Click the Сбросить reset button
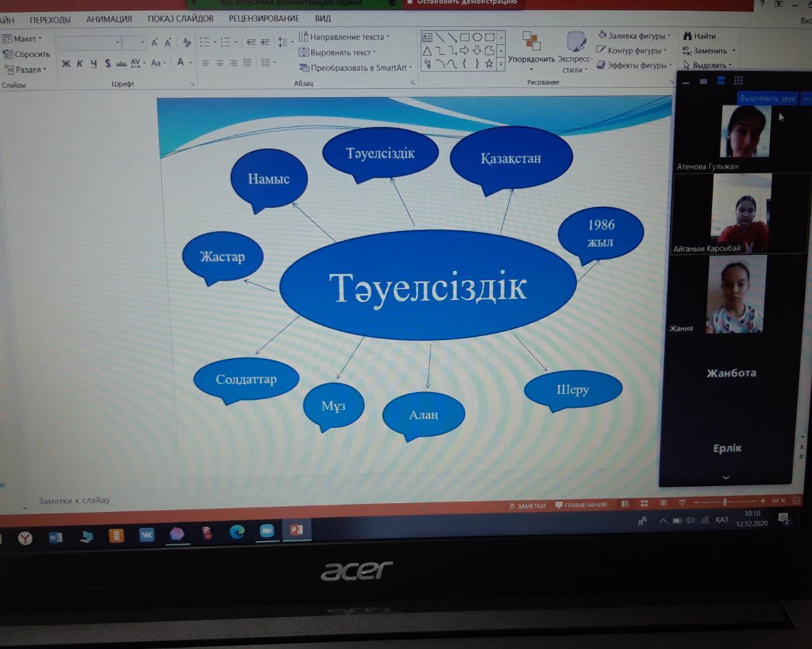Screen dimensions: 812x649 27,54
